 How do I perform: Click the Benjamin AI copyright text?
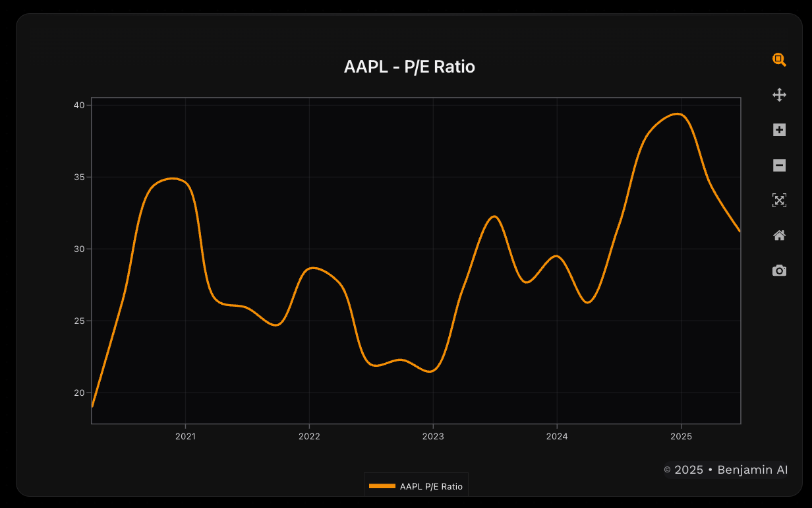(x=726, y=470)
